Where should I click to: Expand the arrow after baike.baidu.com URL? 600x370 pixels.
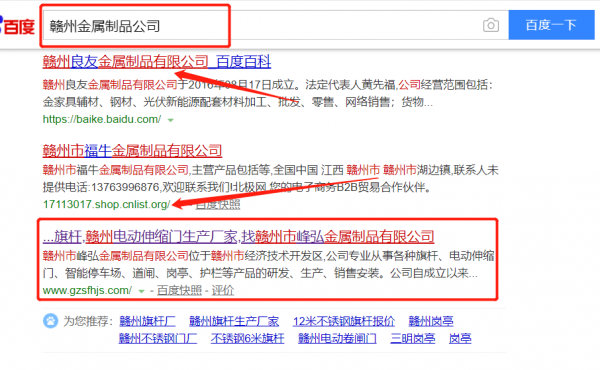point(171,120)
